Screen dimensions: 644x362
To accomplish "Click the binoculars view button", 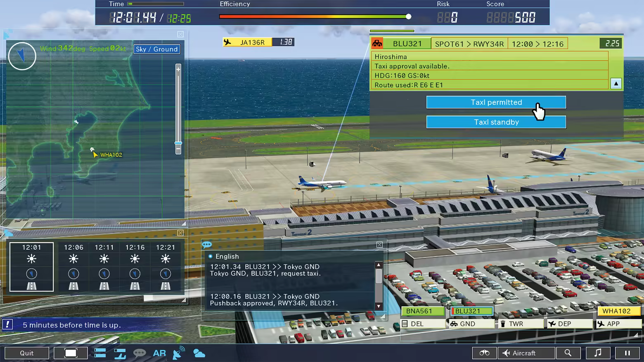I will [x=484, y=353].
